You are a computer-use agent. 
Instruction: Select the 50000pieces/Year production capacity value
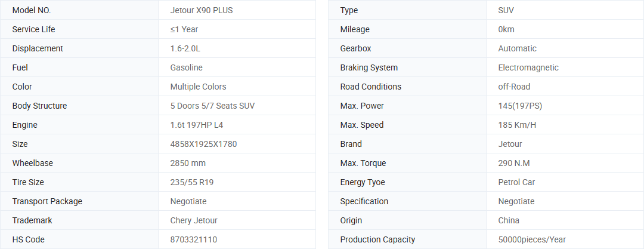532,239
